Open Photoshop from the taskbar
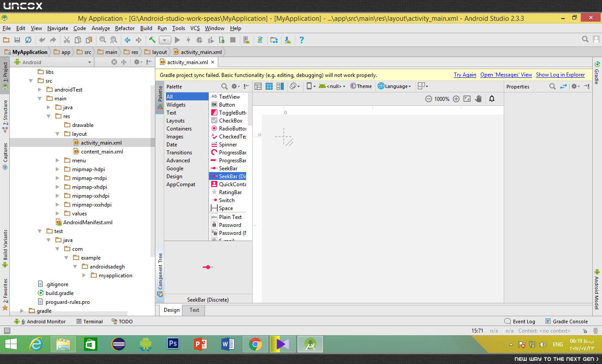The image size is (602, 364). [x=173, y=344]
